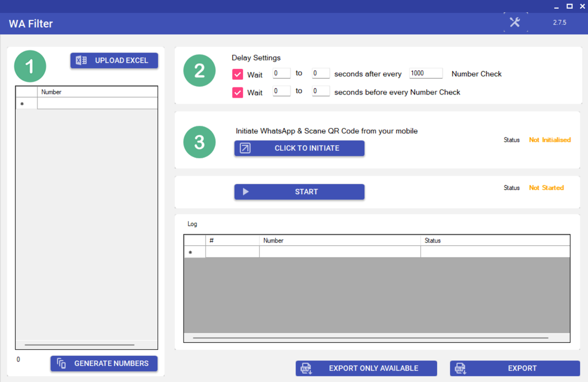
Task: Select the new row marker in left grid
Action: click(27, 103)
